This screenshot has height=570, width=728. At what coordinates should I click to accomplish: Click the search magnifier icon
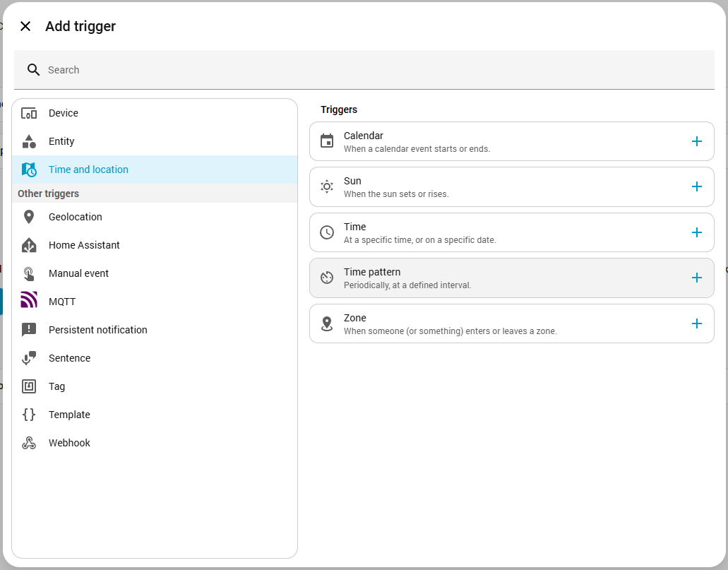[33, 70]
